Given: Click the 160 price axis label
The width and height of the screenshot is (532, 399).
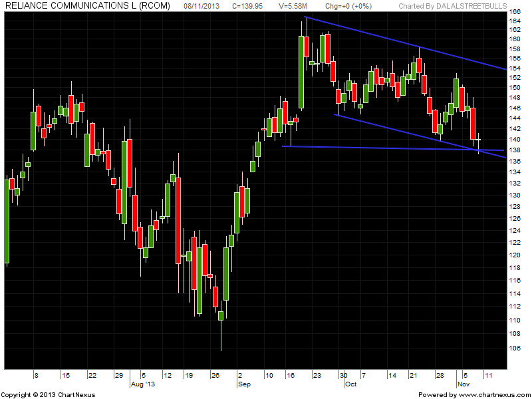Looking at the screenshot, I should (x=515, y=39).
